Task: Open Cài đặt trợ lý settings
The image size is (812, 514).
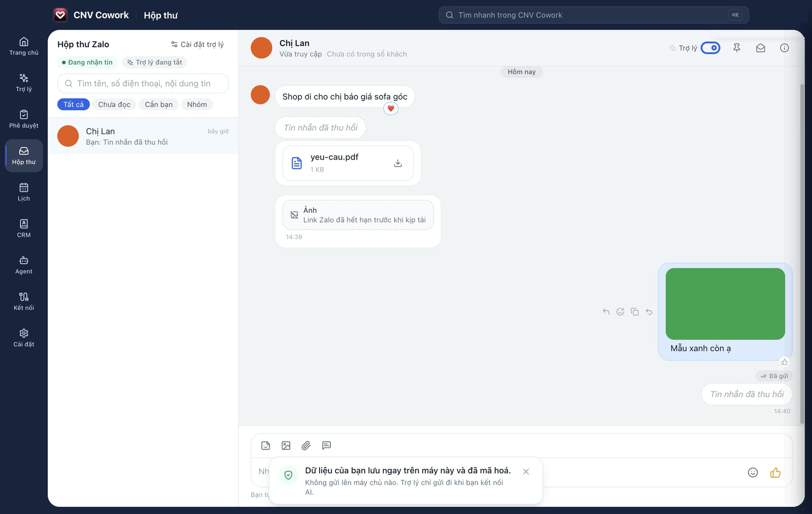Action: tap(197, 44)
